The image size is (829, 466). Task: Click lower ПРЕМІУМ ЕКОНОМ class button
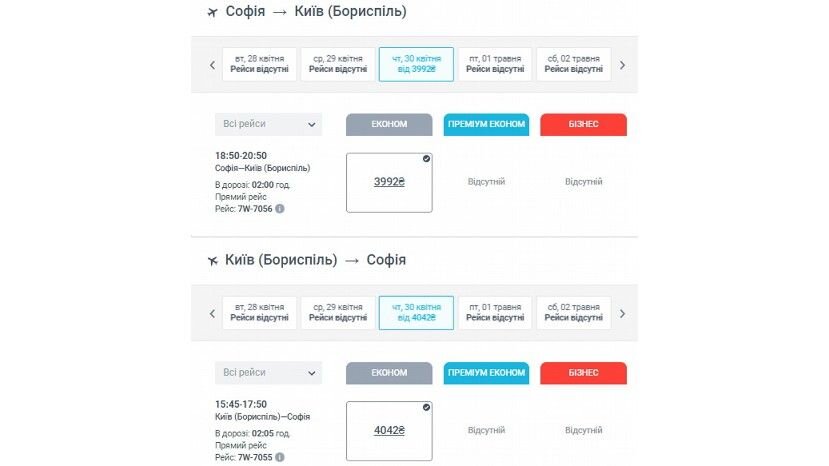coord(486,373)
